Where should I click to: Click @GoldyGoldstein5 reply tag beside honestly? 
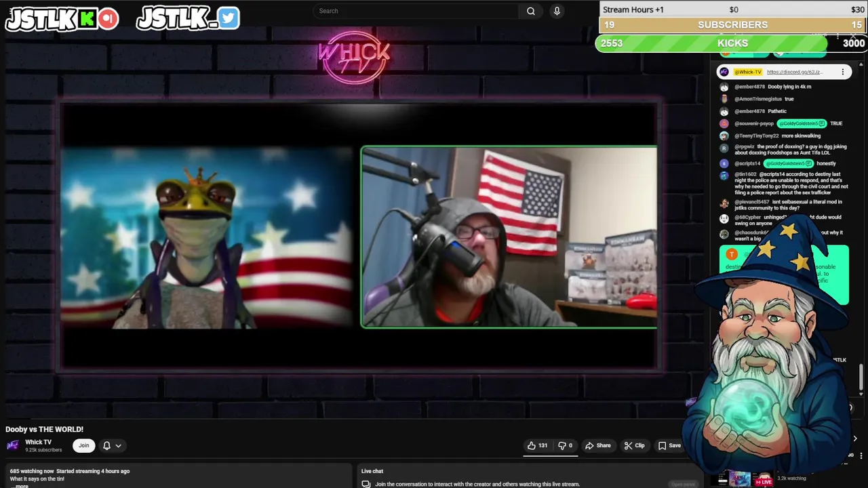(x=788, y=163)
